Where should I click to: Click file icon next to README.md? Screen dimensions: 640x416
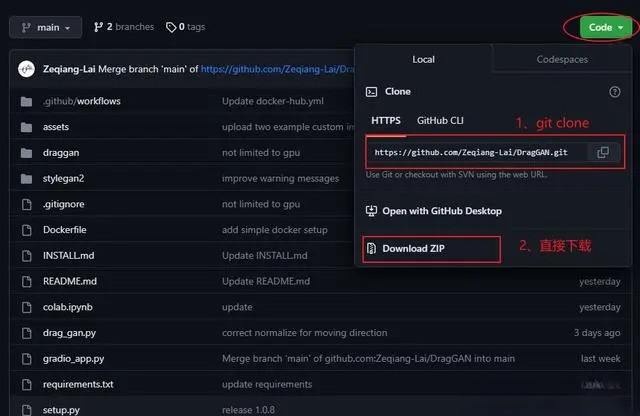27,281
